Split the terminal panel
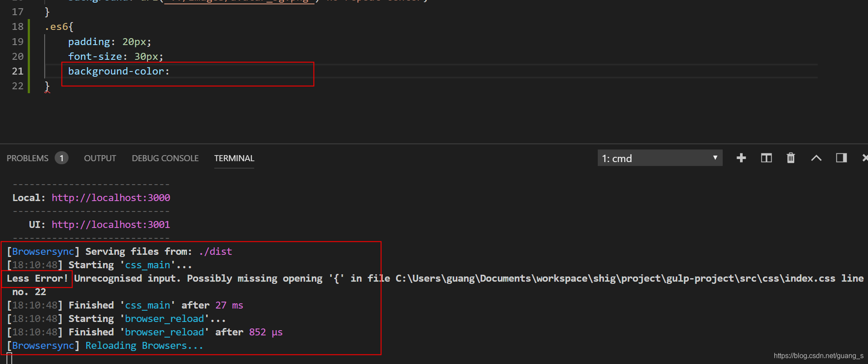Image resolution: width=868 pixels, height=364 pixels. pyautogui.click(x=766, y=158)
